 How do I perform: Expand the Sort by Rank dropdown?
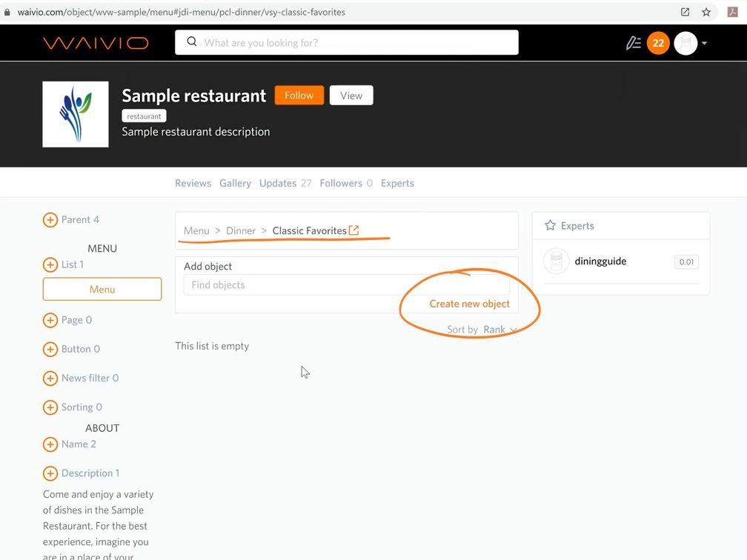coord(499,330)
